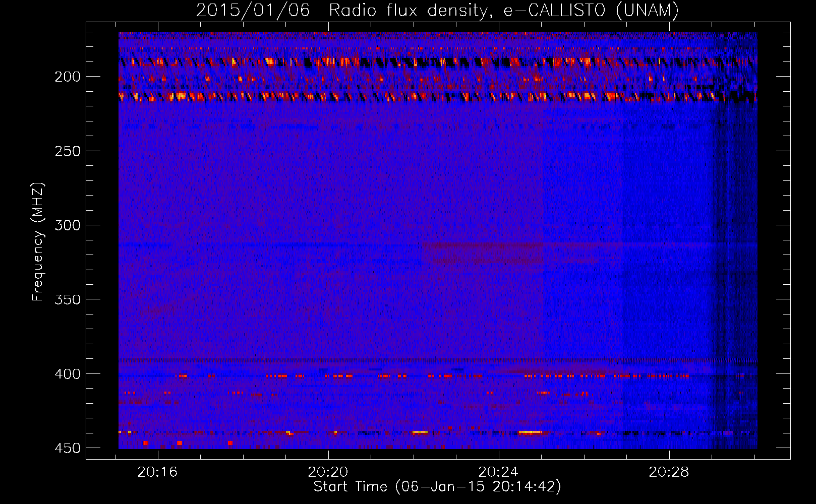The width and height of the screenshot is (816, 504).
Task: Click the 350 frequency tick label
Action: pos(68,299)
